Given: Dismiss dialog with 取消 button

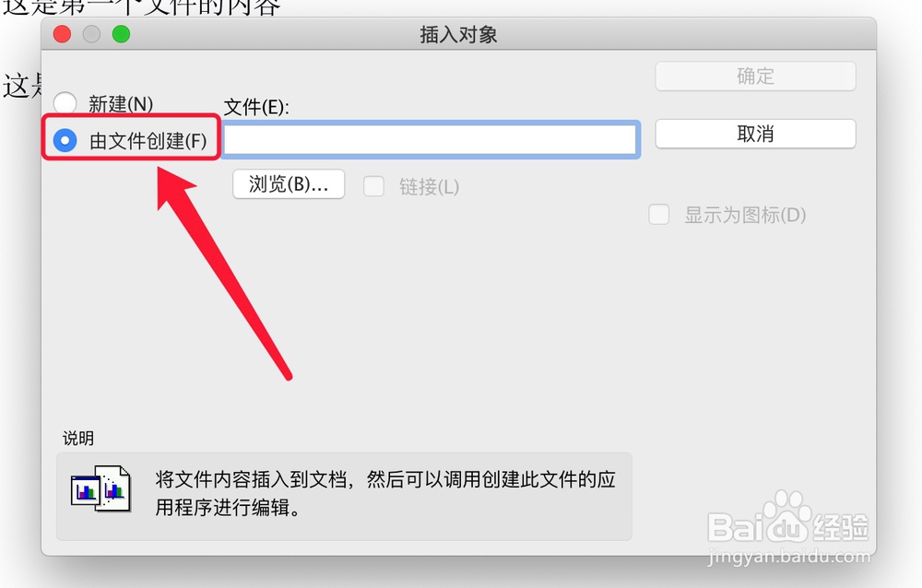Looking at the screenshot, I should coord(756,134).
